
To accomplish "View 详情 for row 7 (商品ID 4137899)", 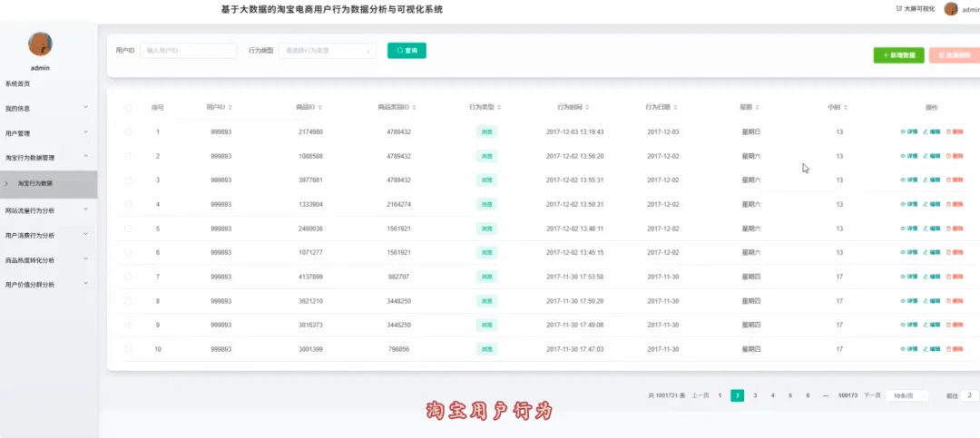I will [908, 277].
